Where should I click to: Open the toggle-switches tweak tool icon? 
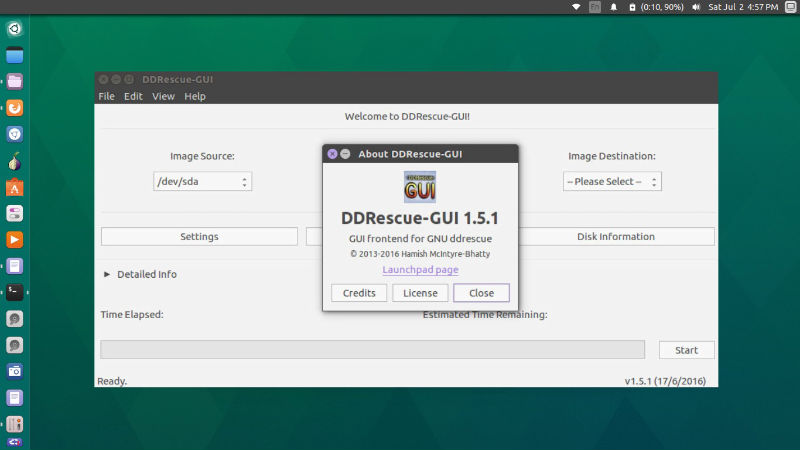tap(14, 213)
